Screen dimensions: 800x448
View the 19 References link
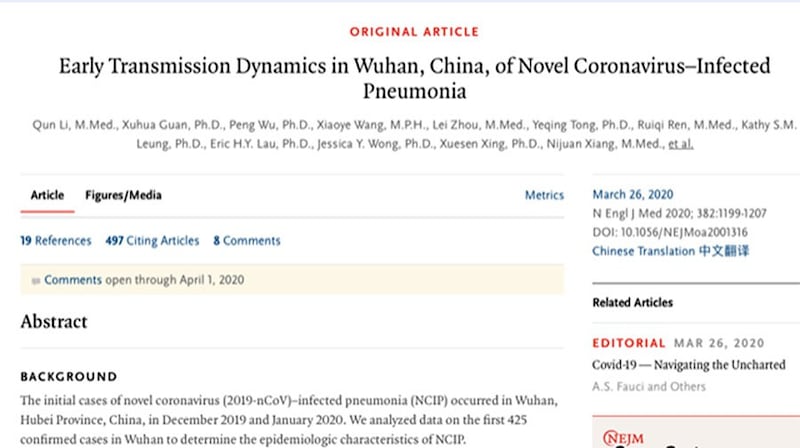coord(56,241)
